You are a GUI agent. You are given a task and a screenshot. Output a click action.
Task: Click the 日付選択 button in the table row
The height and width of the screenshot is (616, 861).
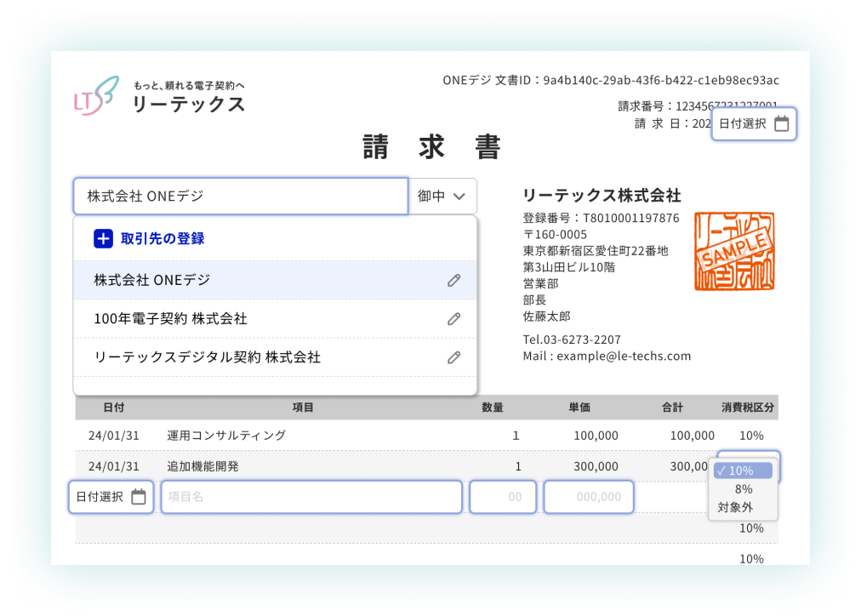pyautogui.click(x=111, y=497)
